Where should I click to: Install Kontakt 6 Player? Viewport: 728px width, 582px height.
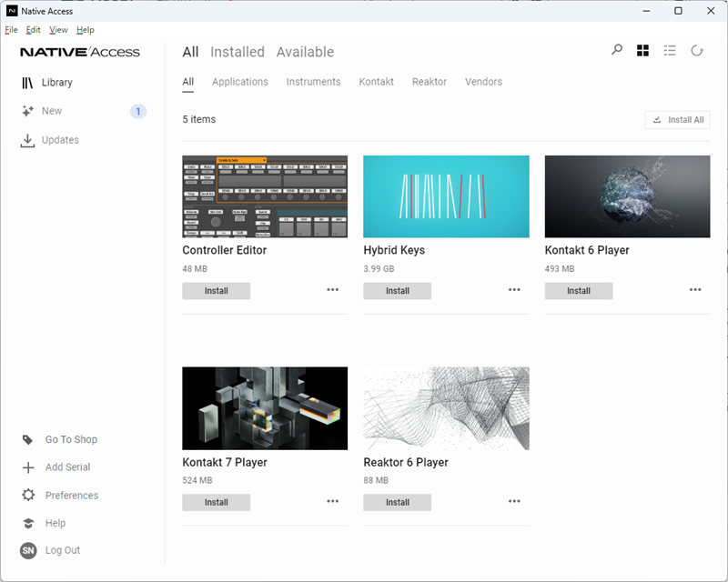point(579,291)
